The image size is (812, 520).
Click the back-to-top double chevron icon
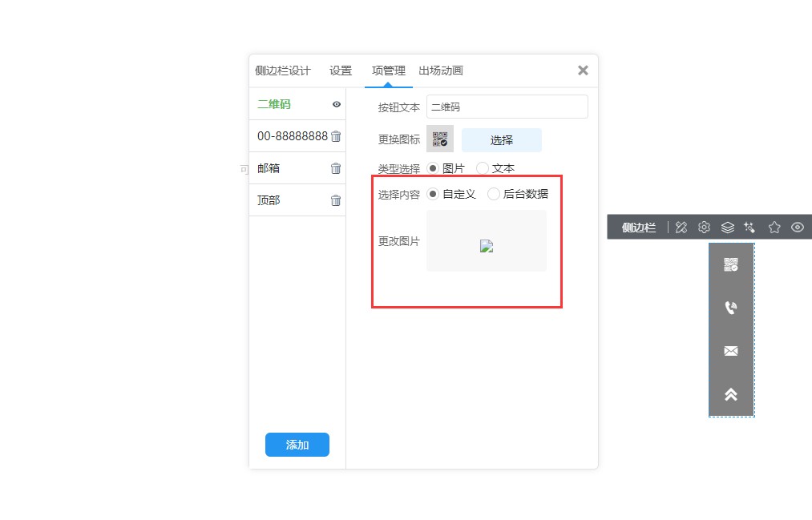(x=730, y=394)
